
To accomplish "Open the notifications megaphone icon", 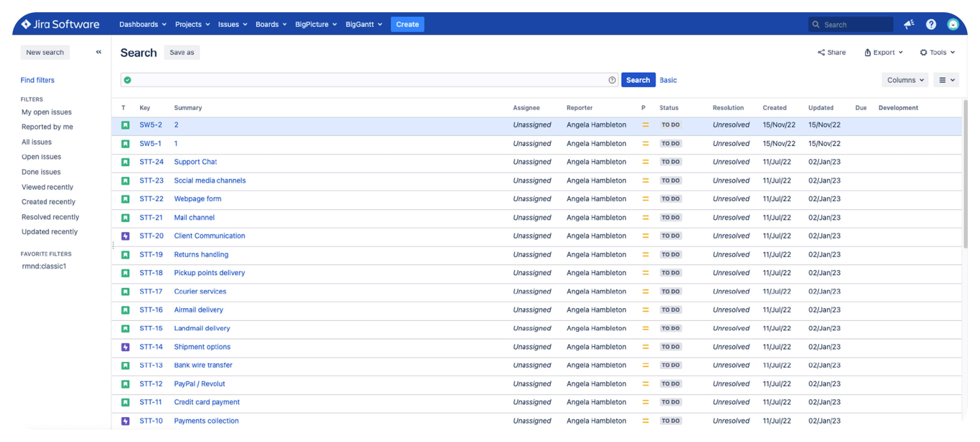I will pos(909,24).
